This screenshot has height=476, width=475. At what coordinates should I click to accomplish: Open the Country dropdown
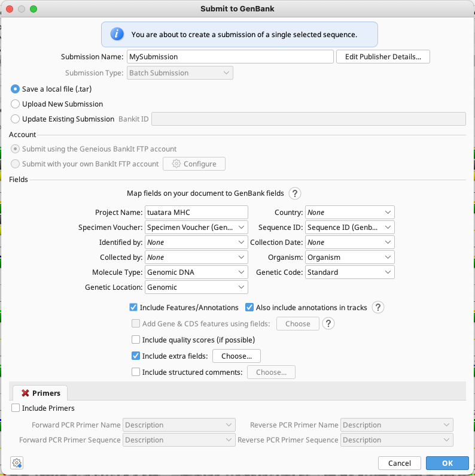[x=349, y=212]
